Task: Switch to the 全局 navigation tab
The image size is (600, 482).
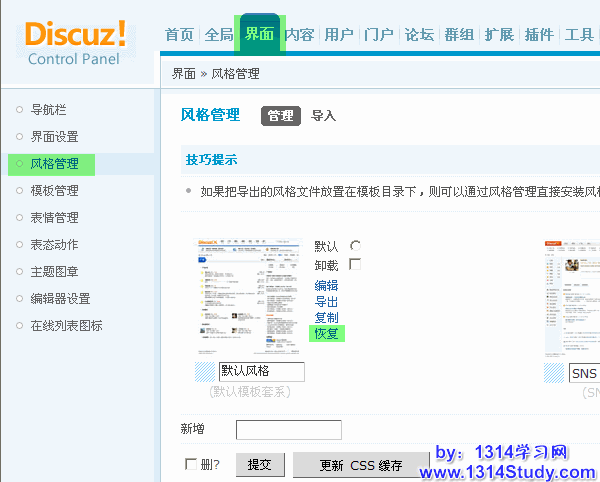Action: [x=219, y=35]
